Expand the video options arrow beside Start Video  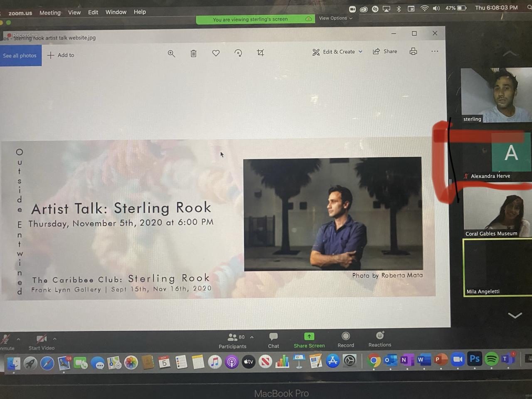click(x=54, y=339)
